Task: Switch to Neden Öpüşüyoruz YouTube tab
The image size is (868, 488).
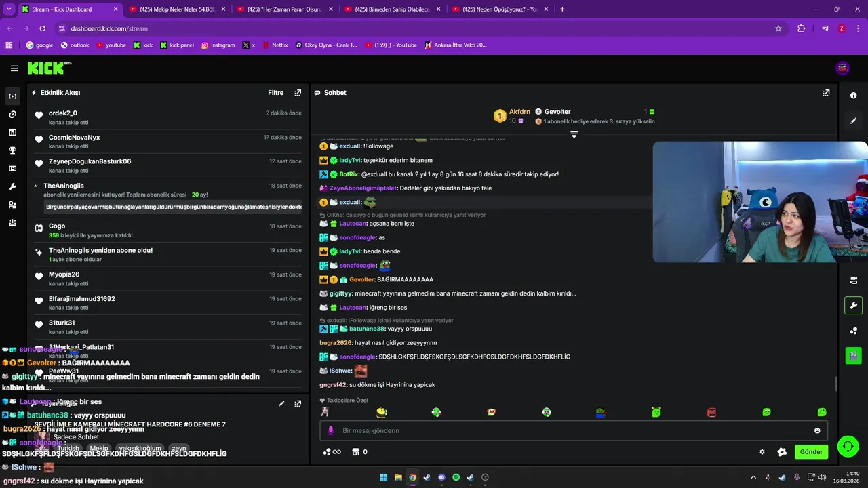Action: click(500, 9)
